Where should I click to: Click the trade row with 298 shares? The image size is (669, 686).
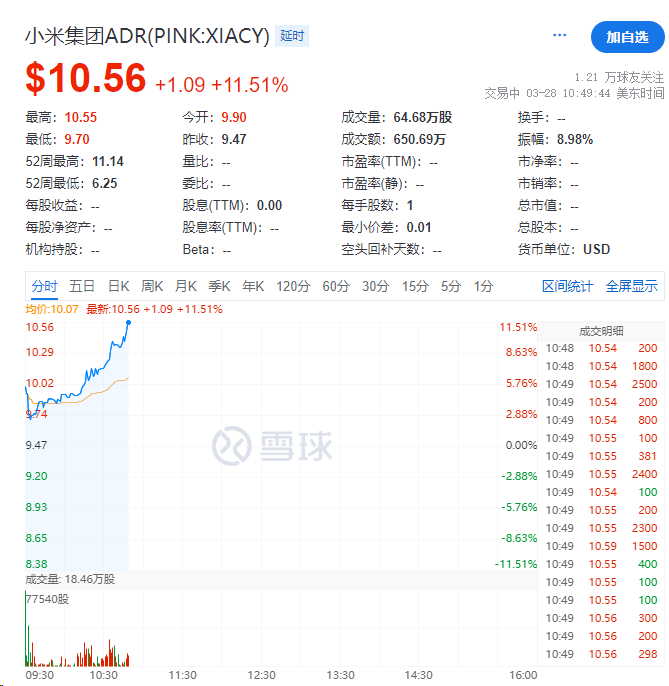click(601, 654)
